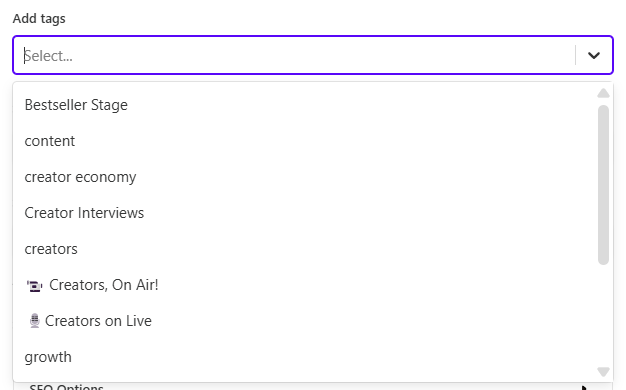Click the camera icon beside Creators, On Air!
This screenshot has width=626, height=390.
[x=34, y=286]
